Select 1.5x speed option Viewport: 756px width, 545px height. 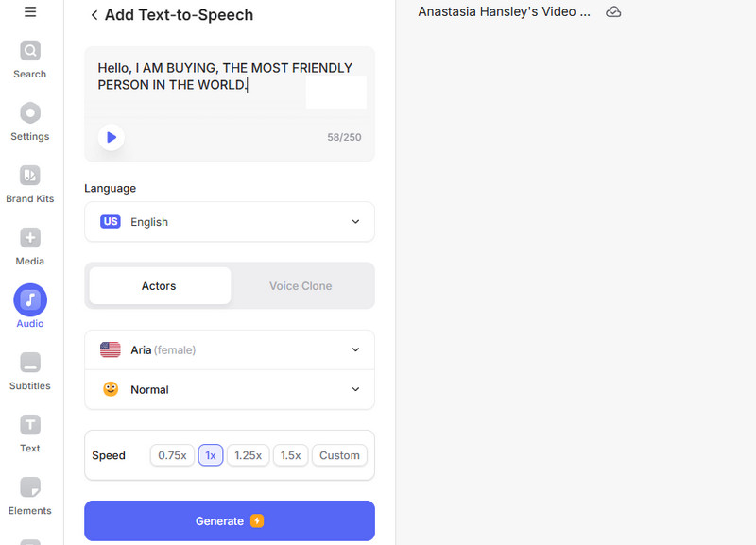coord(290,455)
